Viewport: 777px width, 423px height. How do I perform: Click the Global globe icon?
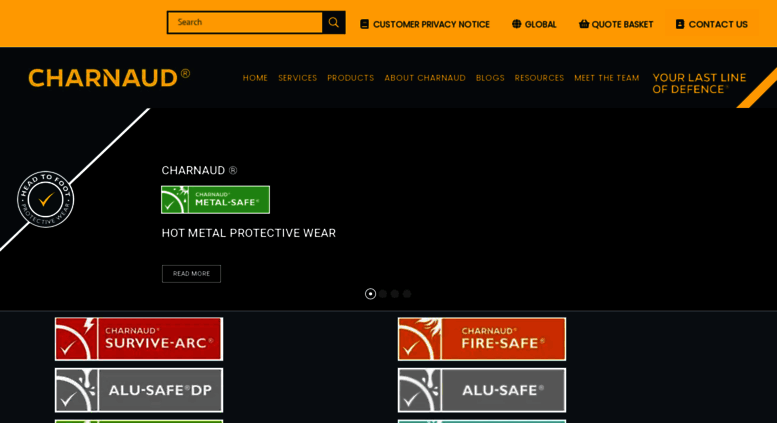tap(516, 24)
